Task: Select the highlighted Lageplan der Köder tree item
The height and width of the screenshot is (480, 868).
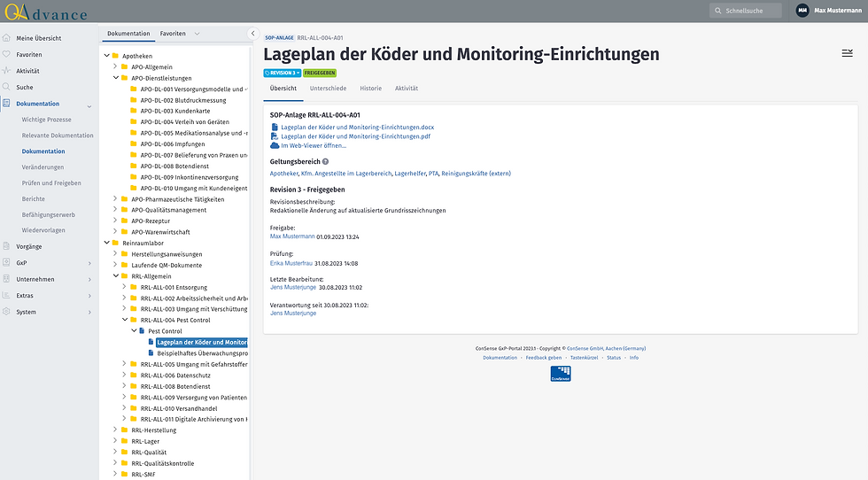Action: click(x=202, y=342)
